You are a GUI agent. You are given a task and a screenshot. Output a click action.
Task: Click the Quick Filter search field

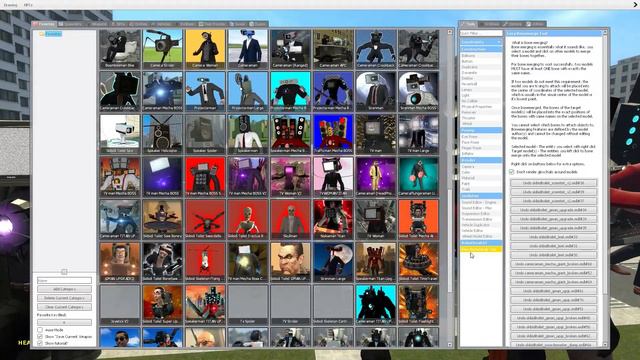pos(481,33)
